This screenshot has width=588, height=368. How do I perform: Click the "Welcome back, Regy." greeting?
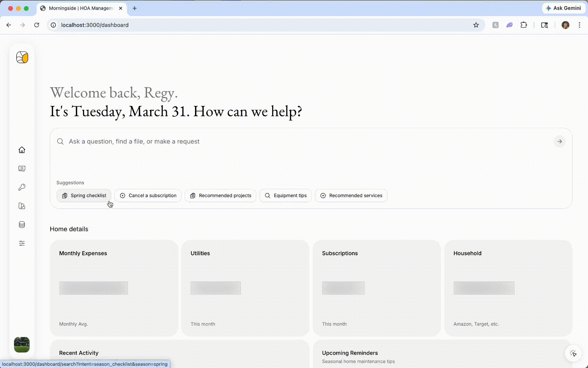[114, 93]
